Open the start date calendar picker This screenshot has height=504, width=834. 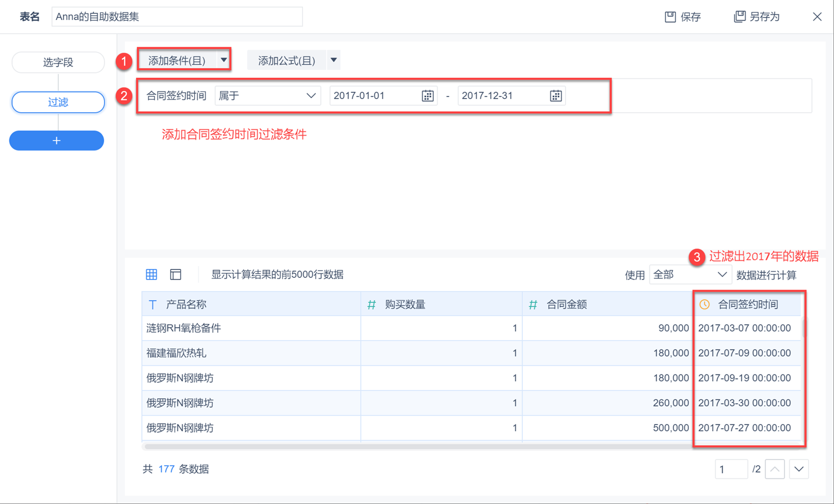[x=428, y=96]
